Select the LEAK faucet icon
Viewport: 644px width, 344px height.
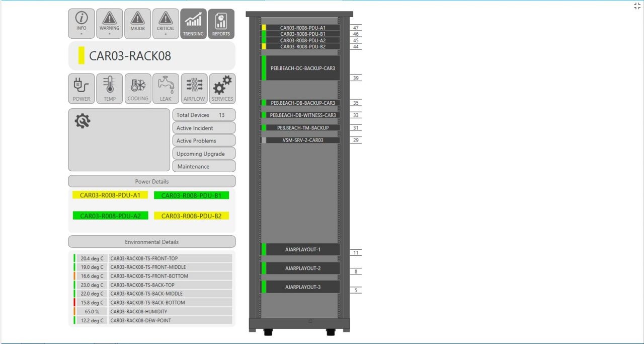166,89
